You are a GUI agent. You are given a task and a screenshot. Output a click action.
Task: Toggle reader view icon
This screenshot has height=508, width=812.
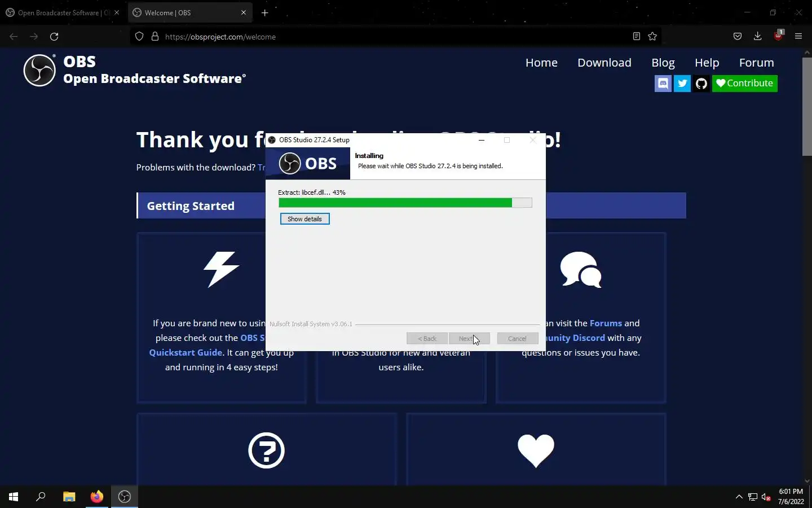(x=637, y=37)
